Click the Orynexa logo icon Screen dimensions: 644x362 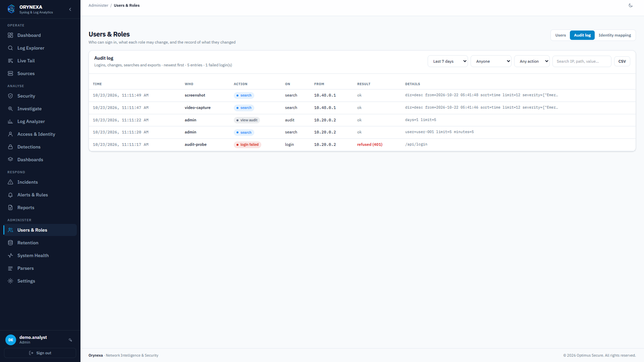point(11,9)
